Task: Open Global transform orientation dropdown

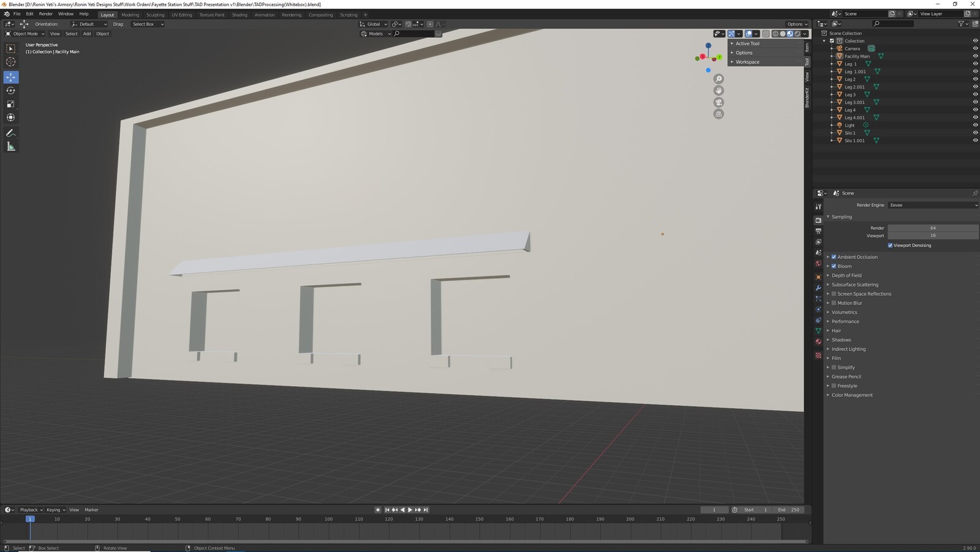Action: tap(374, 24)
